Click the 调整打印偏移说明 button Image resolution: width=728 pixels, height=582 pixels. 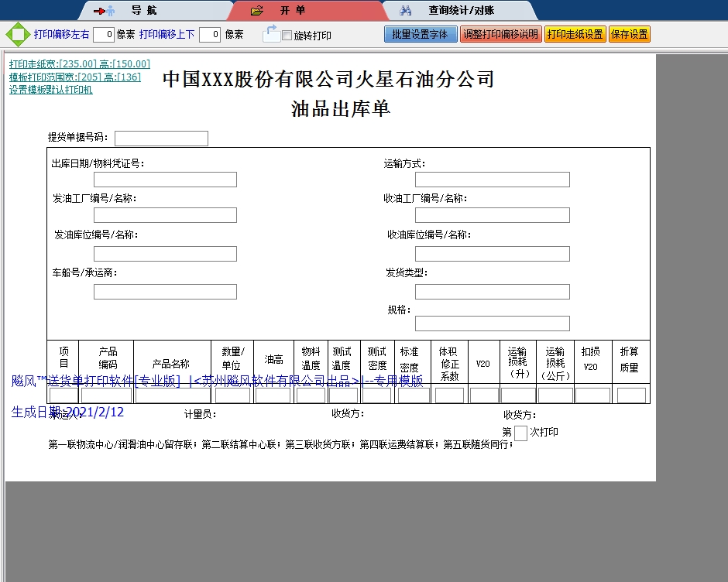[500, 35]
